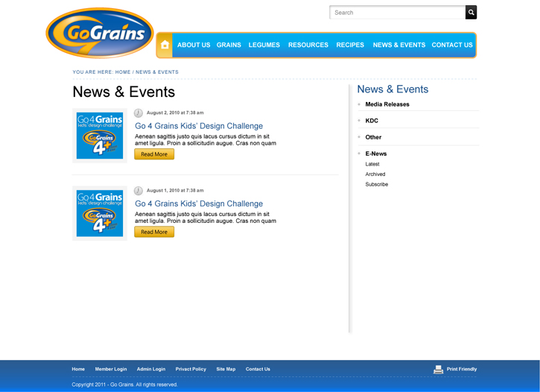The image size is (540, 392).
Task: Expand the Media Releases sidebar section
Action: click(x=387, y=104)
